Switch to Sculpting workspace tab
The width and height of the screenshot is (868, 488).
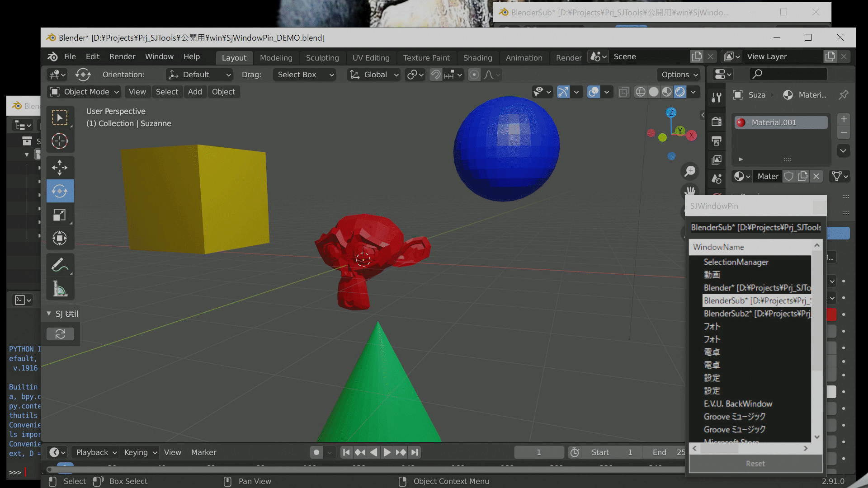click(322, 58)
